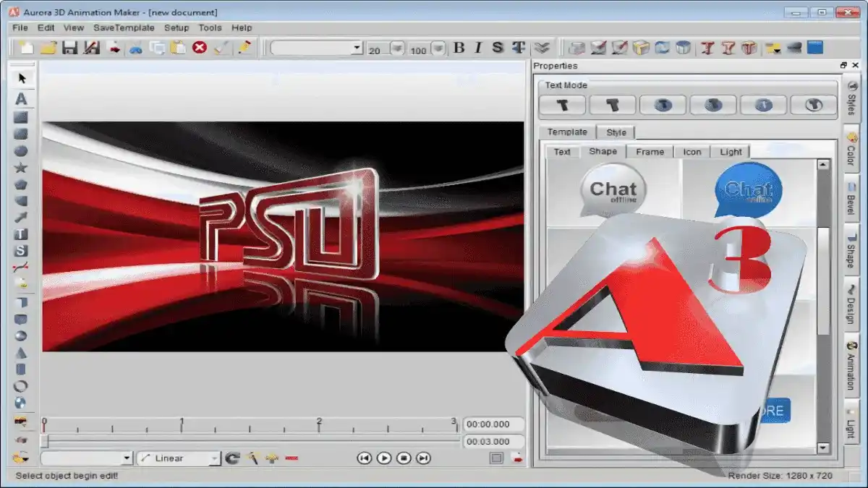Viewport: 868px width, 488px height.
Task: Select the blue Chat online shape template
Action: 748,189
